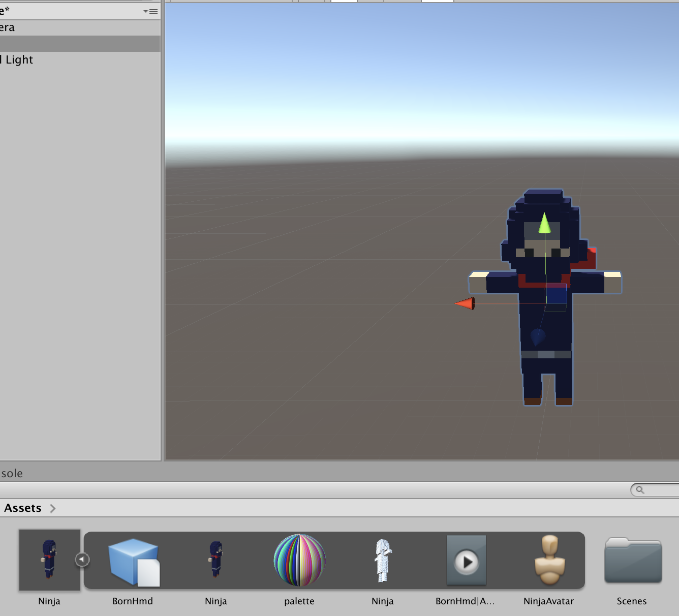Screen dimensions: 679x616
Task: Select the NinjaAvatar asset
Action: (x=549, y=560)
